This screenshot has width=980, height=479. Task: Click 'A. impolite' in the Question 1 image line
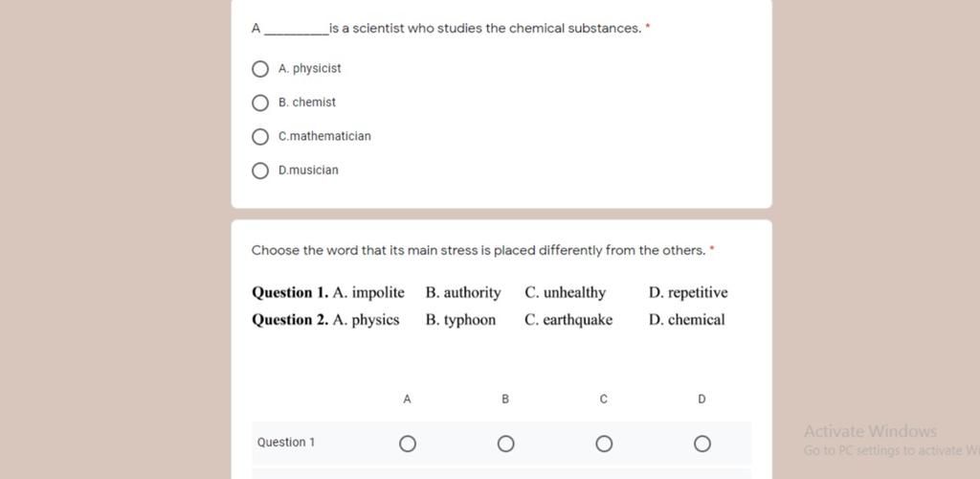(x=368, y=292)
